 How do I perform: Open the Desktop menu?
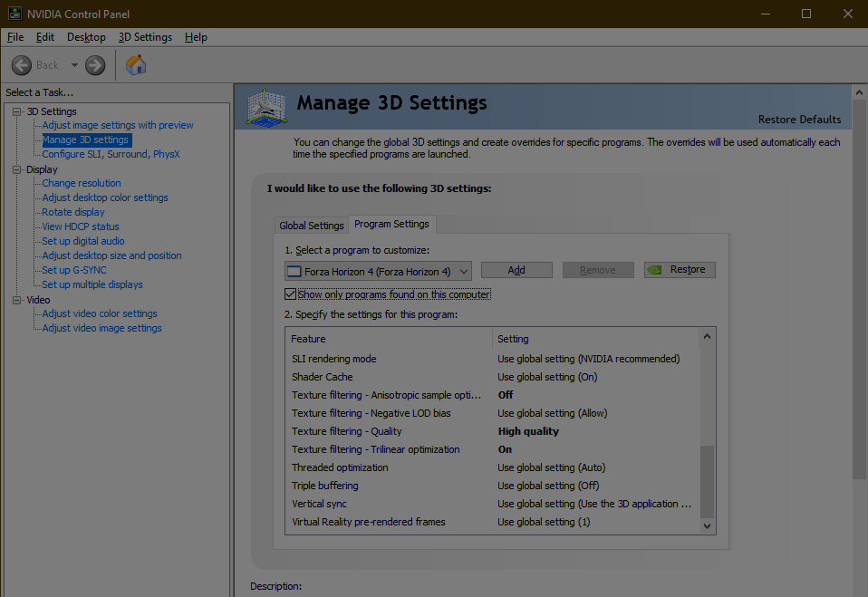(86, 37)
